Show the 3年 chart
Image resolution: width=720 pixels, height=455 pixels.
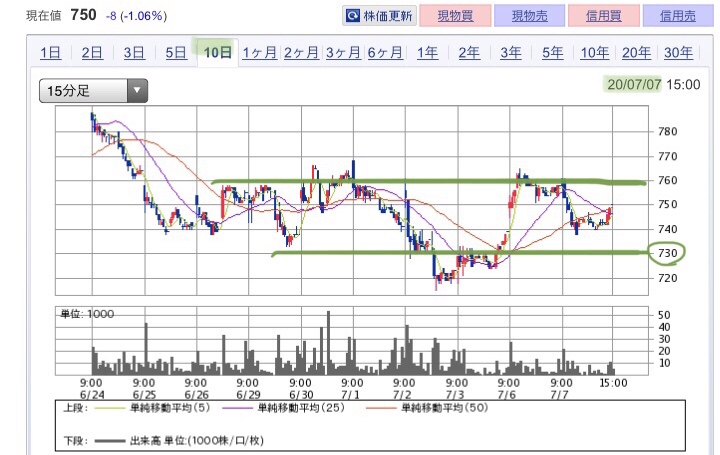coord(511,53)
